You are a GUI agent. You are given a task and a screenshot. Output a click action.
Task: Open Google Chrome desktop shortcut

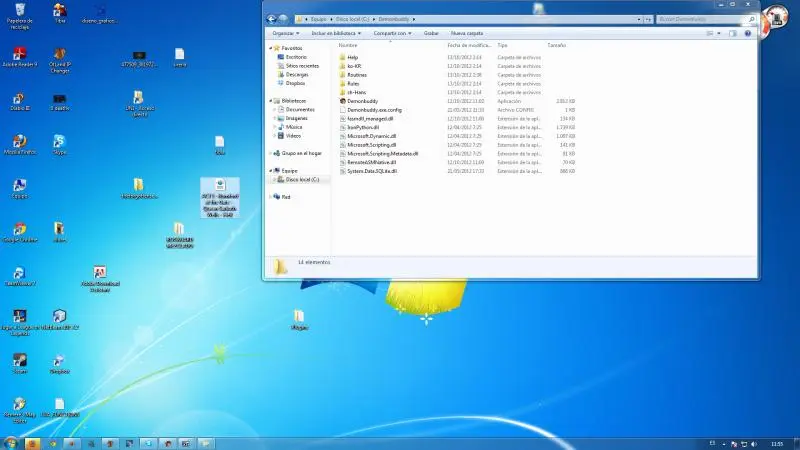pos(17,229)
